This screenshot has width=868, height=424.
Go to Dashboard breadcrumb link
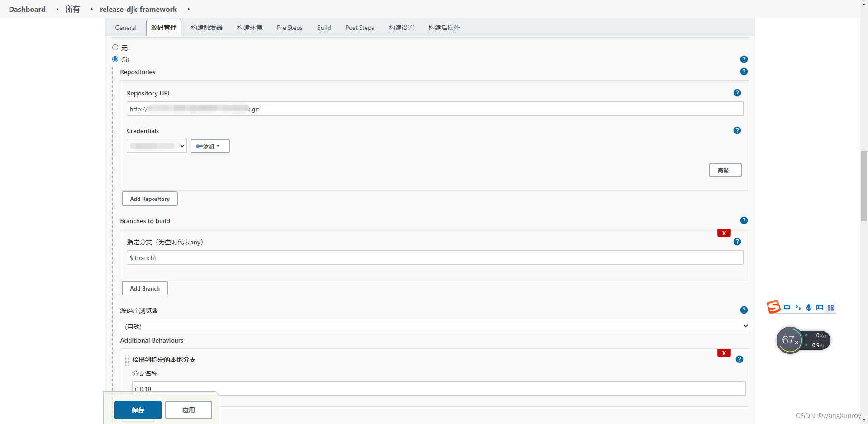(x=27, y=9)
